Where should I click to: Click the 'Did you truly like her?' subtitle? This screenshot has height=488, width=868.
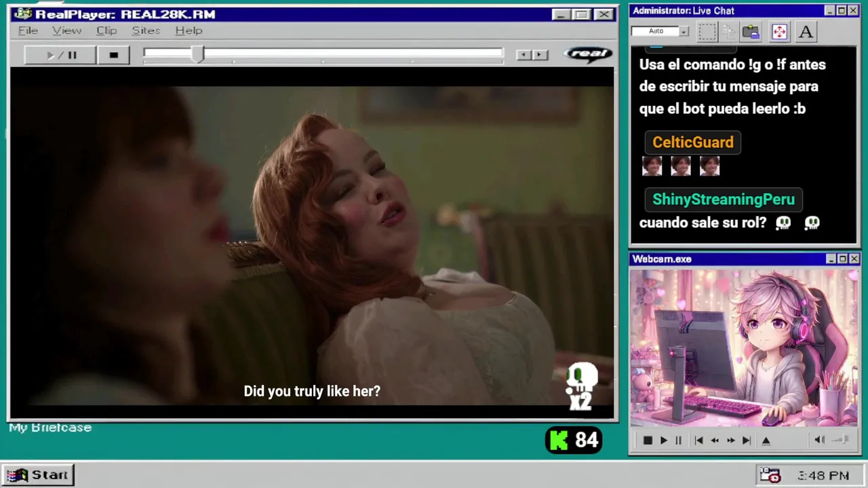coord(312,391)
